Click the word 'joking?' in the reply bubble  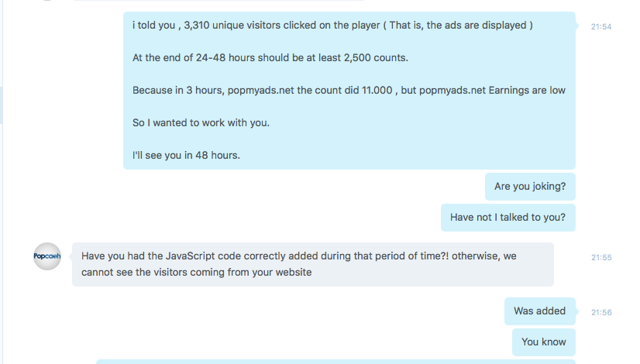[549, 187]
